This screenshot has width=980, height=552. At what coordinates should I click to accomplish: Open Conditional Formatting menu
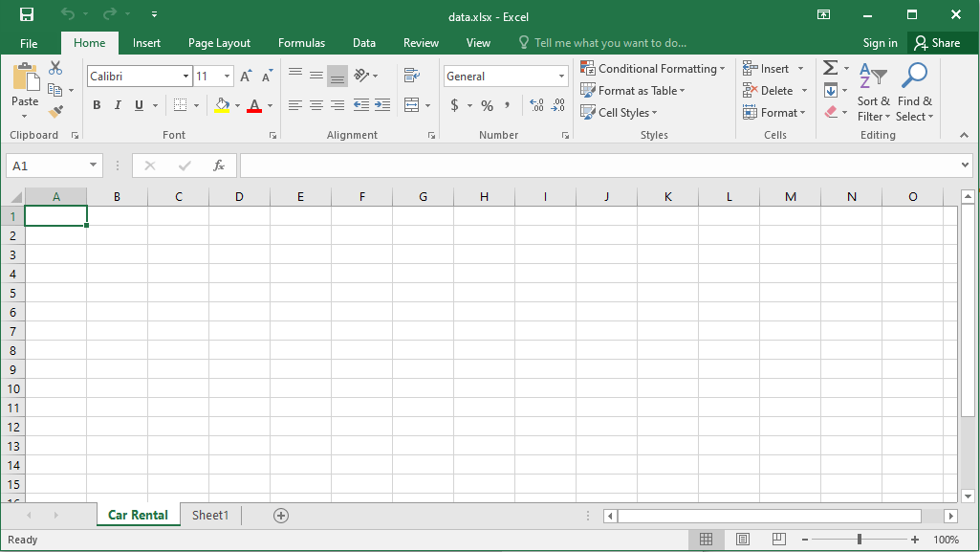click(x=652, y=68)
